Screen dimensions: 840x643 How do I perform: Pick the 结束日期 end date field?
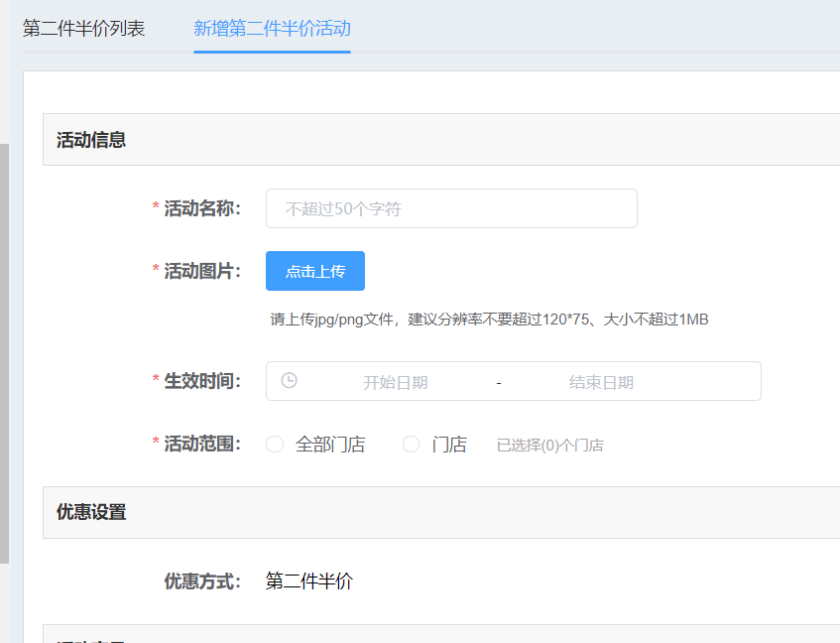pyautogui.click(x=601, y=382)
